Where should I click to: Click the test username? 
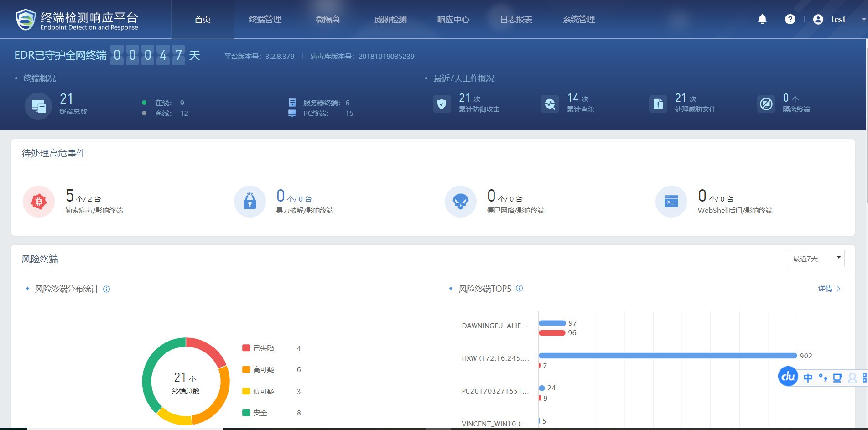click(x=838, y=19)
